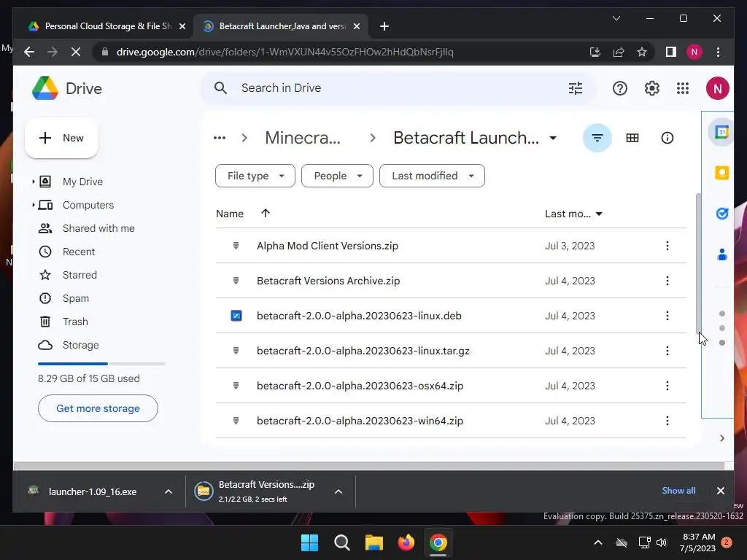The height and width of the screenshot is (560, 747).
Task: Reverse sort direction arrow next to Name
Action: point(266,214)
